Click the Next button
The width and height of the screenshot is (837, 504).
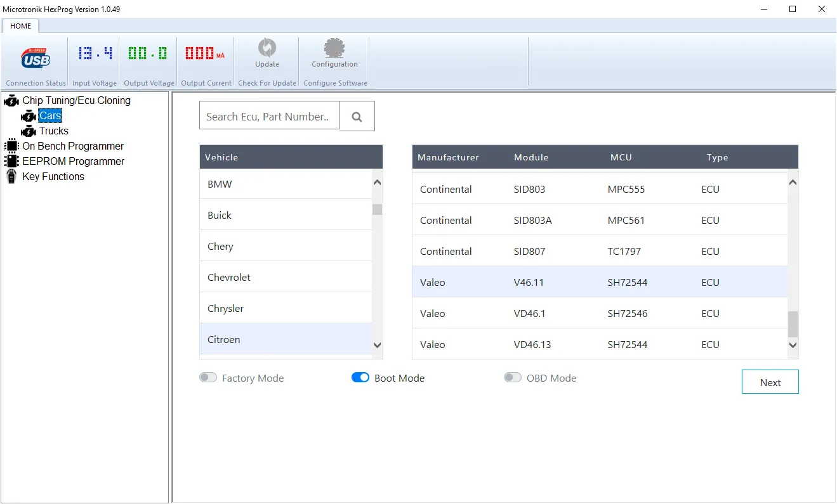pyautogui.click(x=770, y=382)
